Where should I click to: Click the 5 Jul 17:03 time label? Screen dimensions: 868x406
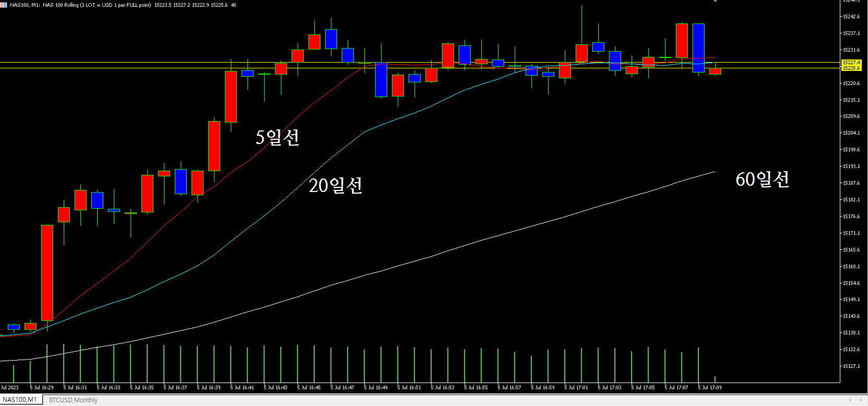coord(610,388)
